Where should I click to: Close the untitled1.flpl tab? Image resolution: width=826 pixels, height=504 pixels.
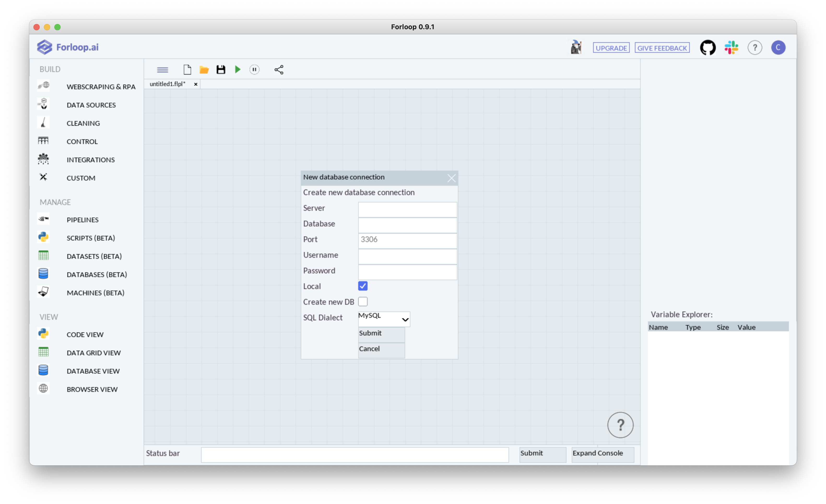196,84
